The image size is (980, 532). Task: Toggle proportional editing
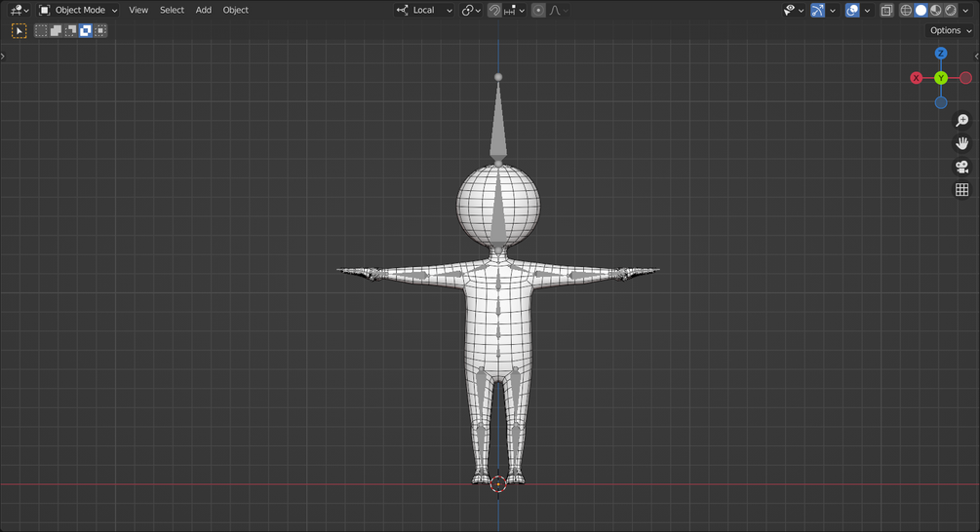point(538,10)
